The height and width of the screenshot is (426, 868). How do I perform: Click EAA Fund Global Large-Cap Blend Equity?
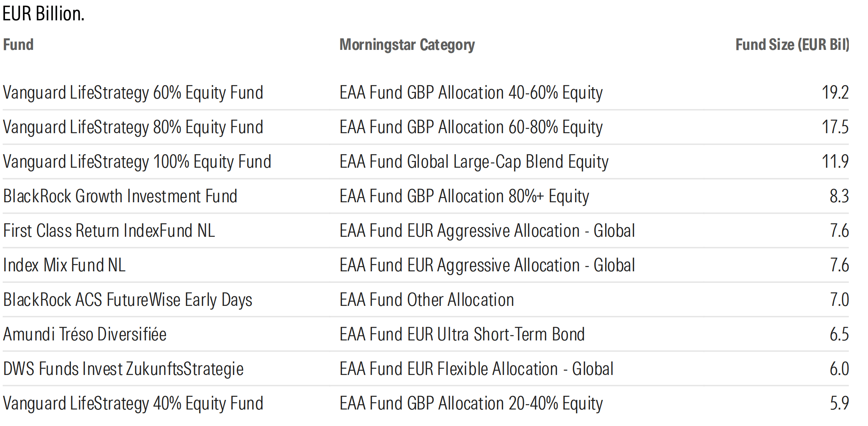474,162
